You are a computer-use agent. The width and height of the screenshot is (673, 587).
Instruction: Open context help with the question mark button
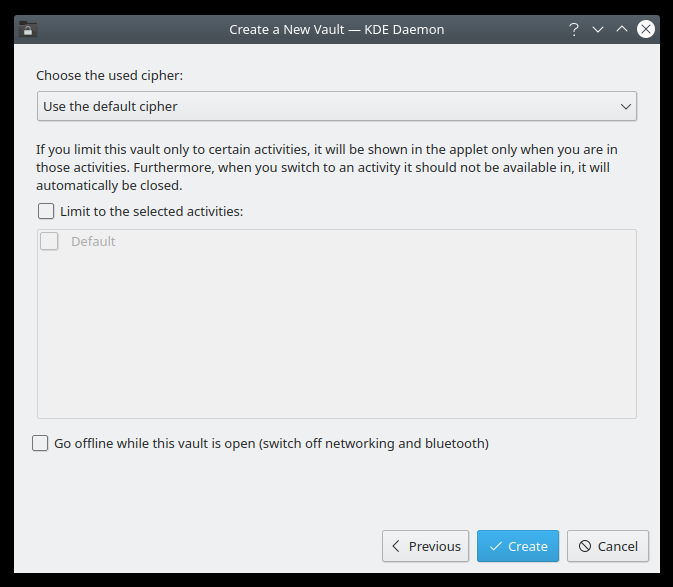pos(574,29)
